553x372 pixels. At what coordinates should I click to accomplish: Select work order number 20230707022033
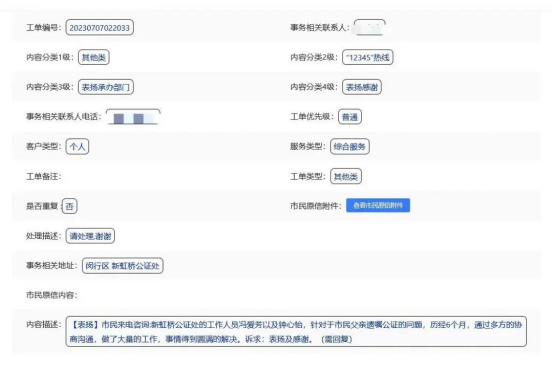pyautogui.click(x=99, y=28)
